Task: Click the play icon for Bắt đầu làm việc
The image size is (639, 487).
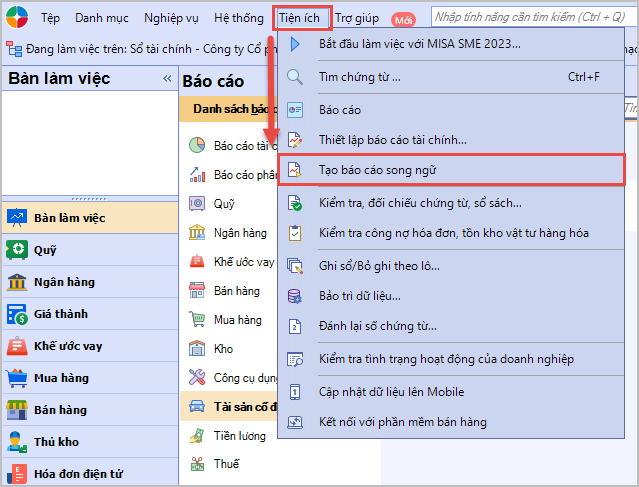Action: tap(295, 44)
